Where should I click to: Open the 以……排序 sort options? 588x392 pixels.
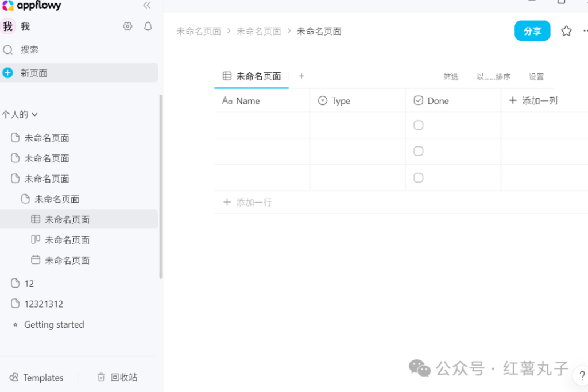tap(493, 76)
